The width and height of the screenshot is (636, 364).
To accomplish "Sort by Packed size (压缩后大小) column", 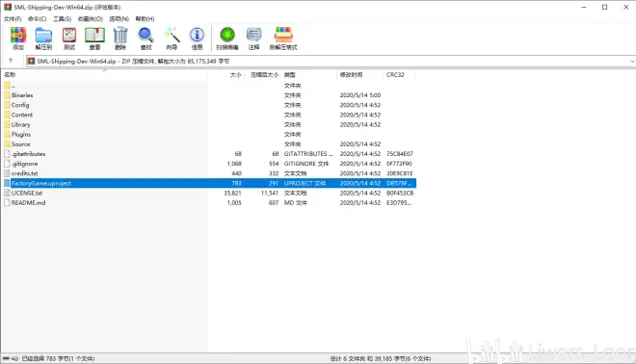I will click(x=263, y=74).
